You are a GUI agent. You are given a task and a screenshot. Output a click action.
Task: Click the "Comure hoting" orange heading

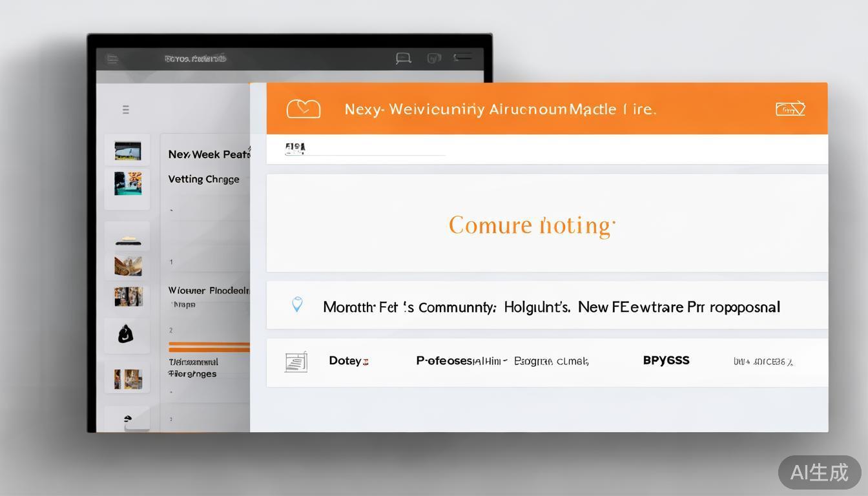click(x=532, y=225)
